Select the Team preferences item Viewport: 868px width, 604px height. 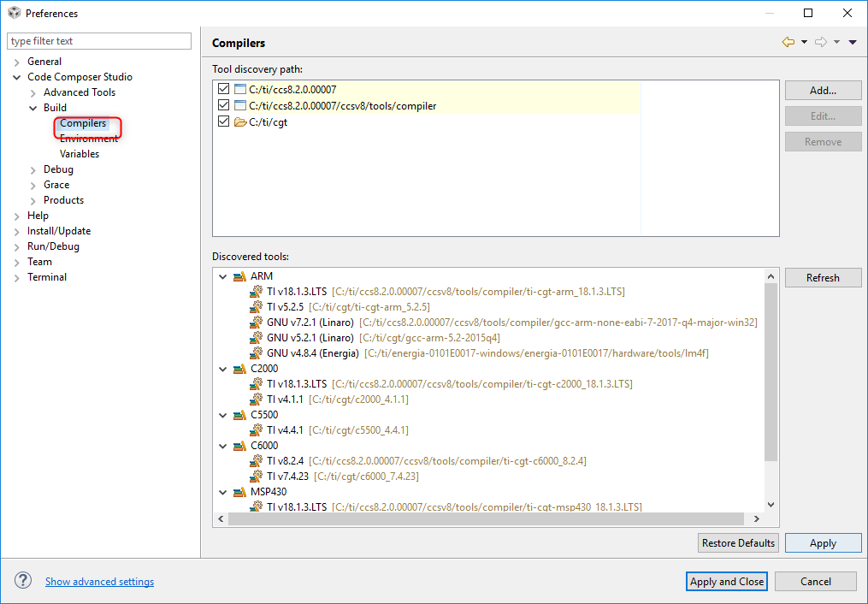(39, 261)
